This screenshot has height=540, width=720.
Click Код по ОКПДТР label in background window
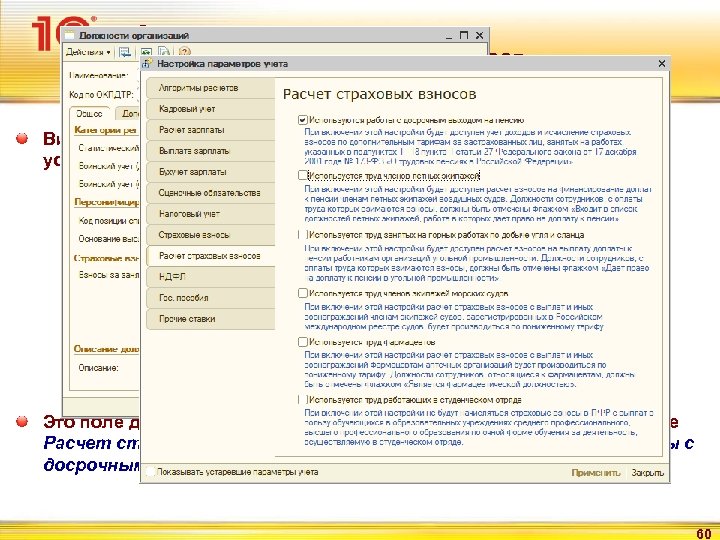(x=101, y=95)
